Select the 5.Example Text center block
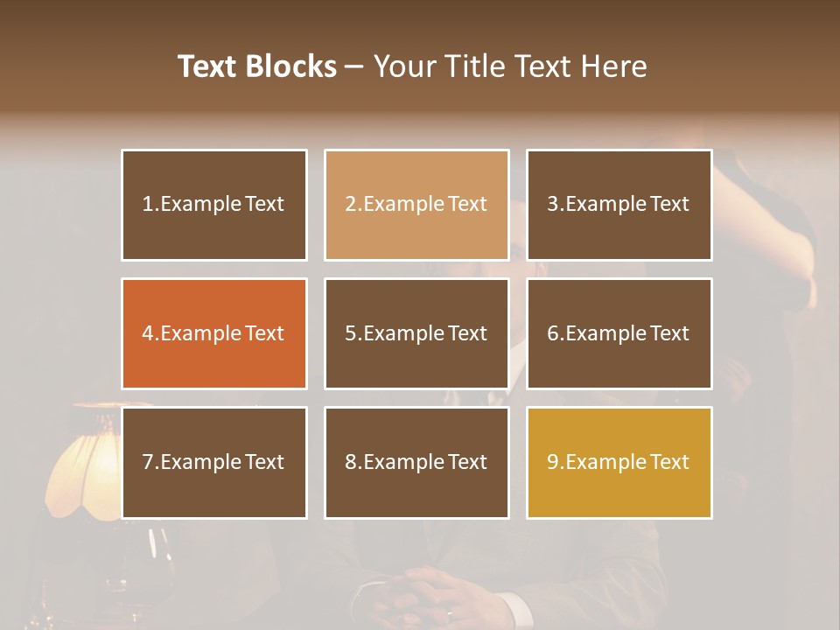The height and width of the screenshot is (630, 840). pyautogui.click(x=416, y=333)
